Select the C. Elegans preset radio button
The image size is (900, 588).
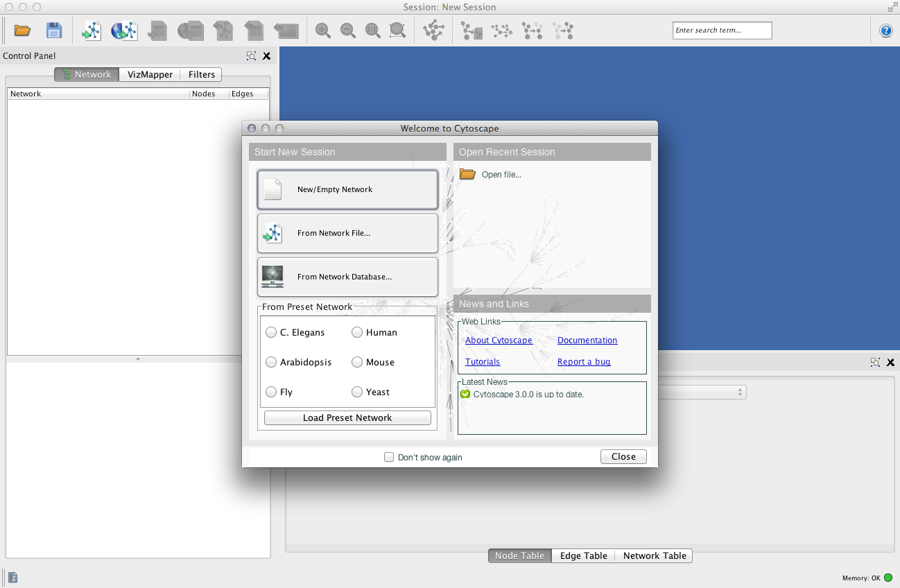pyautogui.click(x=271, y=333)
